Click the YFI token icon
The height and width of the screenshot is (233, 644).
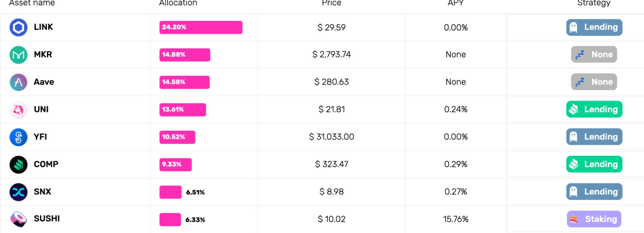pos(18,137)
